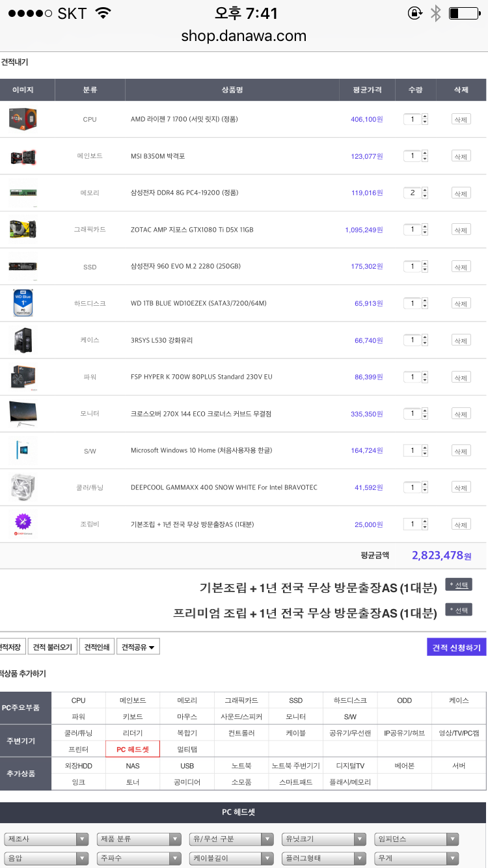This screenshot has width=488, height=868.
Task: Tap the battery indicator icon
Action: (x=463, y=13)
